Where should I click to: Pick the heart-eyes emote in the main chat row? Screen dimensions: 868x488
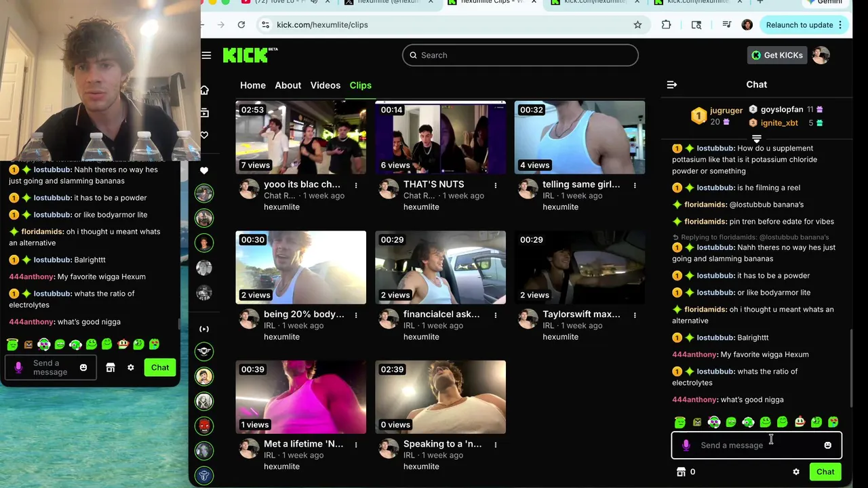coord(833,422)
